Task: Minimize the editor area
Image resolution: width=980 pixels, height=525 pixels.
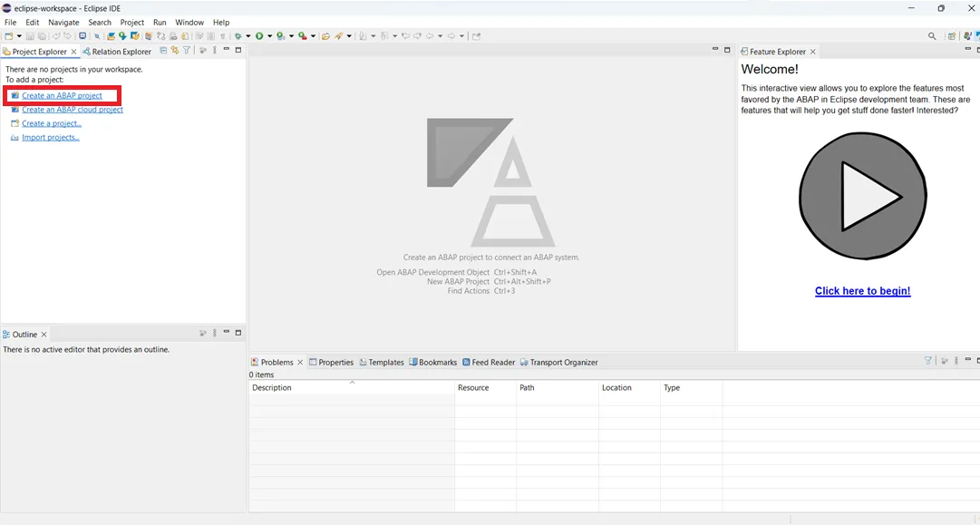Action: 715,49
